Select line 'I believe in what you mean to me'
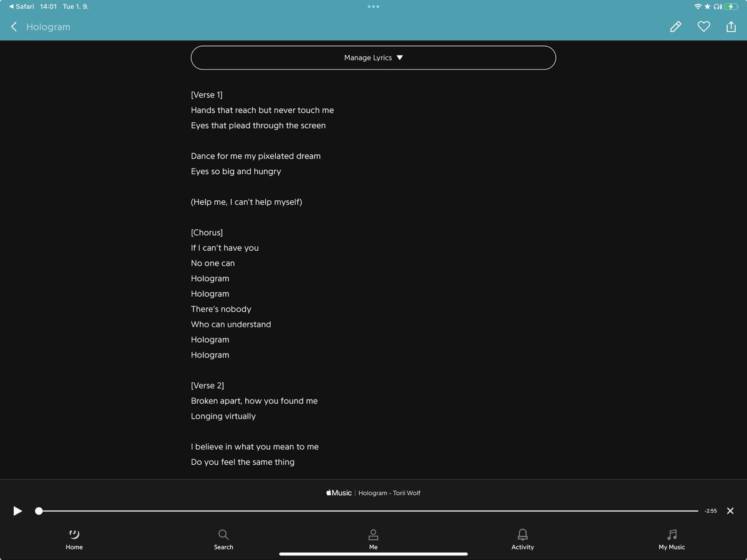 pos(255,447)
